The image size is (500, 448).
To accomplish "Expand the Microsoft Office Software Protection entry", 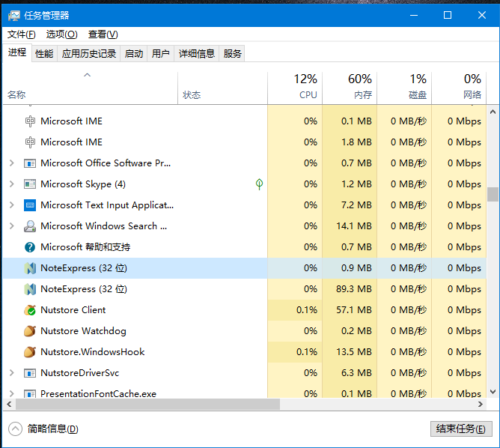I will click(11, 163).
